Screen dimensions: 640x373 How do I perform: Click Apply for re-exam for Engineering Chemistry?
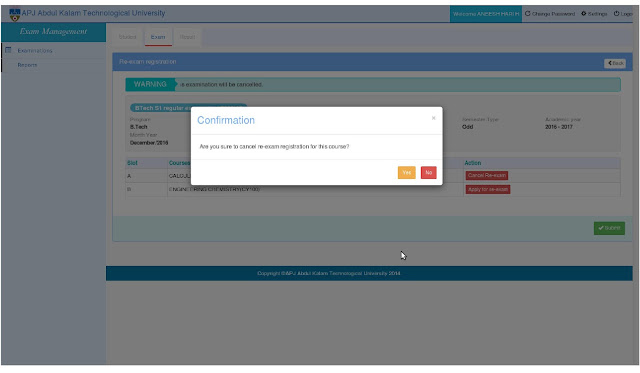click(488, 189)
